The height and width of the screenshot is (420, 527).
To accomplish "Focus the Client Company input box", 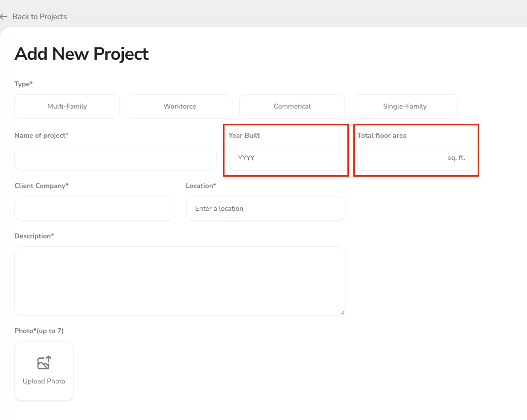I will (x=94, y=208).
